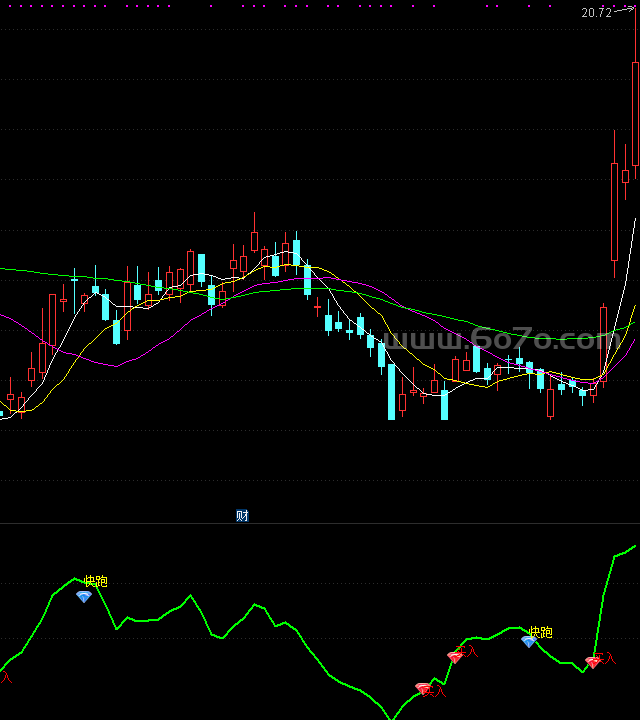Click the partial red 入 label at left edge
This screenshot has width=640, height=720.
(x=6, y=678)
